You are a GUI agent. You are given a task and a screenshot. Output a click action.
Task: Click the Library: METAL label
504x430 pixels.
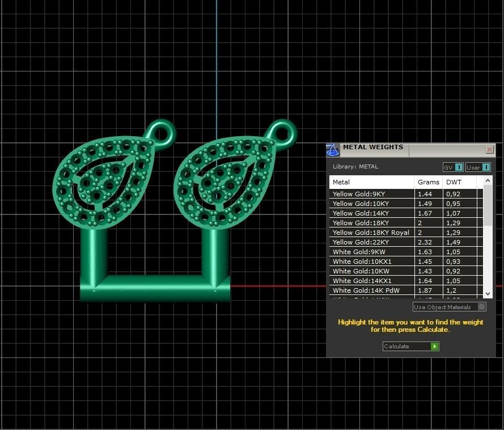tap(355, 167)
